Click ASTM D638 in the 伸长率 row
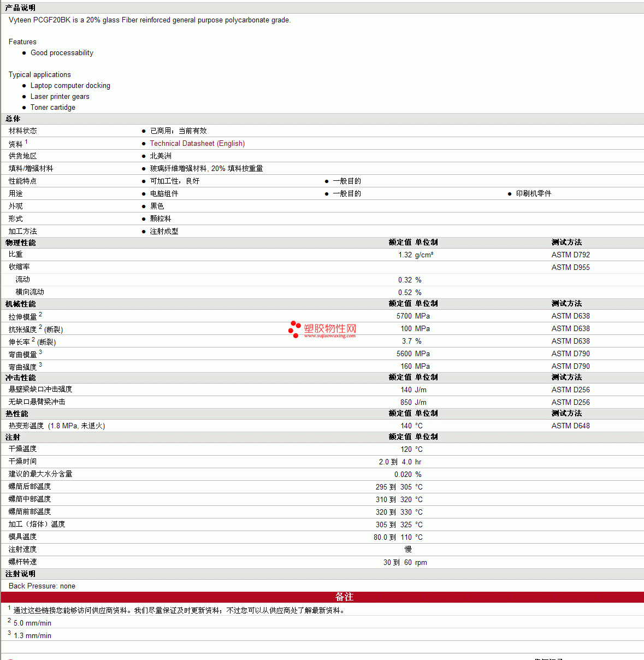Viewport: 644px width, 660px height. (x=571, y=341)
